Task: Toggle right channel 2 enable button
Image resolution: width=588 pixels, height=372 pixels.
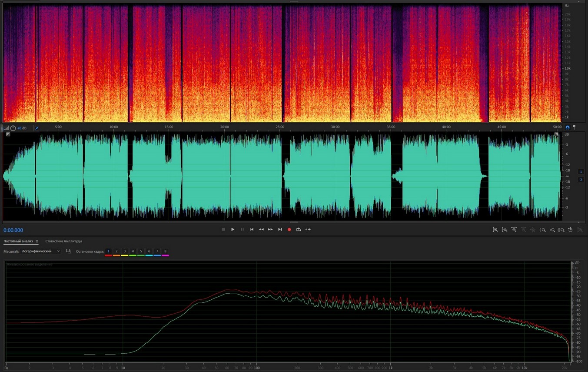Action: pyautogui.click(x=581, y=179)
